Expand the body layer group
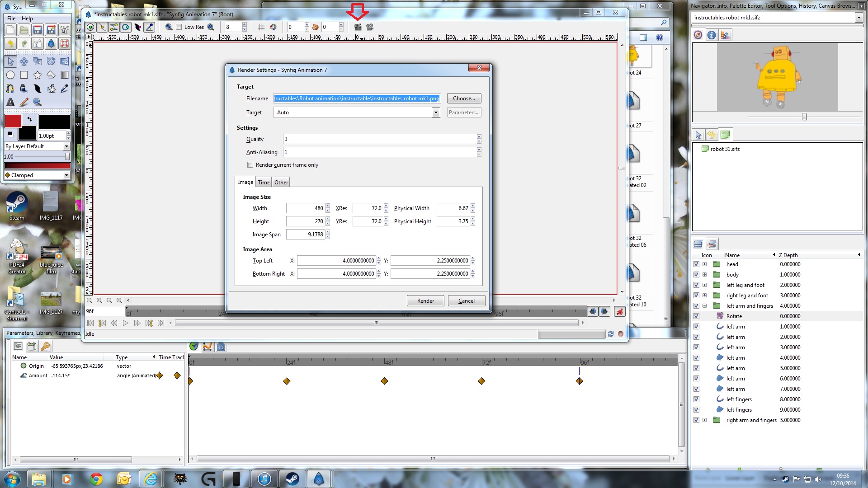 704,275
